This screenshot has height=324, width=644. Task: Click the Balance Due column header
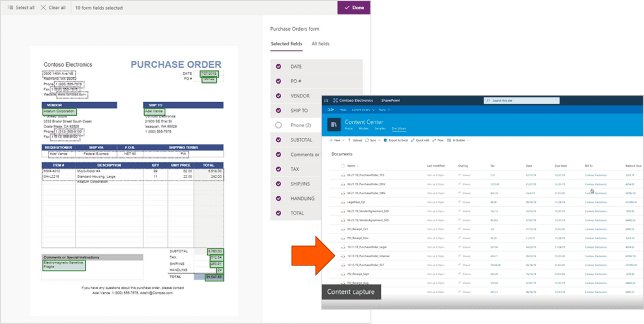coord(633,166)
